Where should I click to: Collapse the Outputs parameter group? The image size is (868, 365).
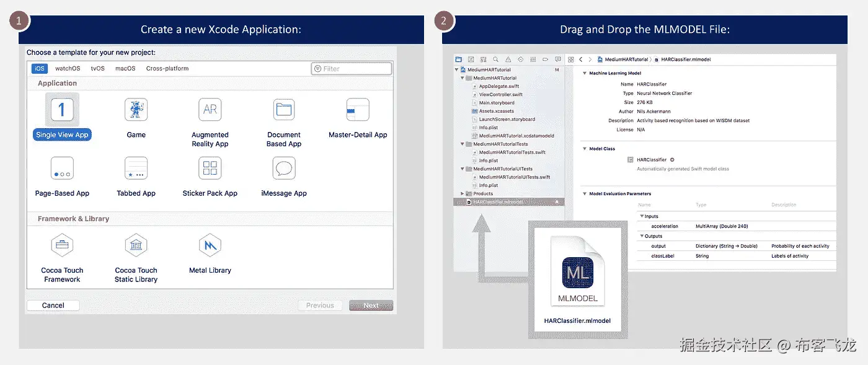pos(642,236)
